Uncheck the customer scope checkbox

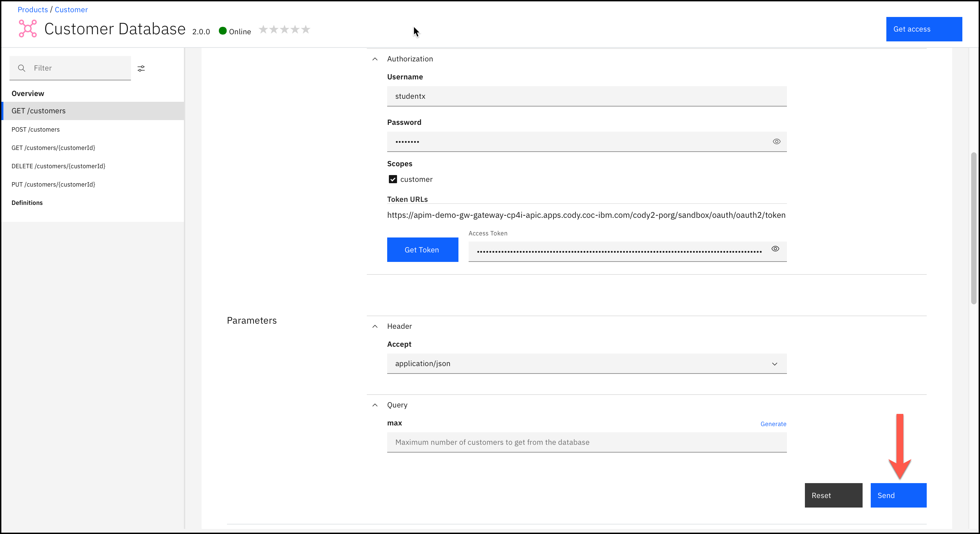(x=393, y=179)
